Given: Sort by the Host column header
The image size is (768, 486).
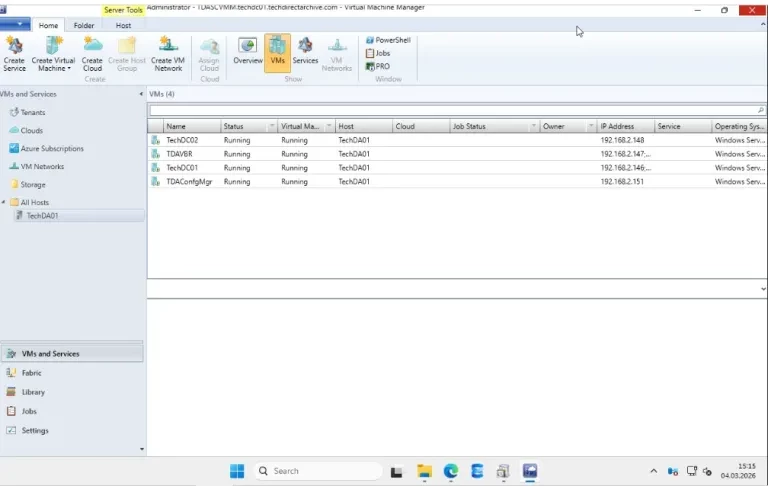Looking at the screenshot, I should point(364,126).
